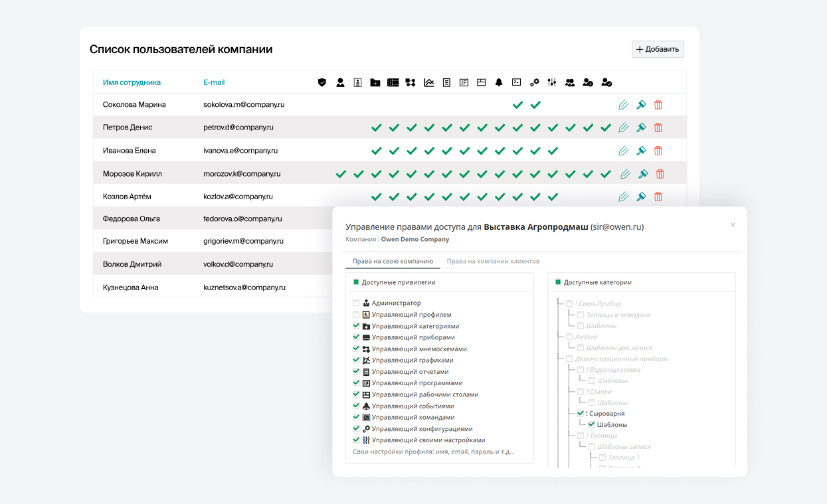Open access rights brush icon for Петров Денис
Image resolution: width=827 pixels, height=504 pixels.
point(641,127)
